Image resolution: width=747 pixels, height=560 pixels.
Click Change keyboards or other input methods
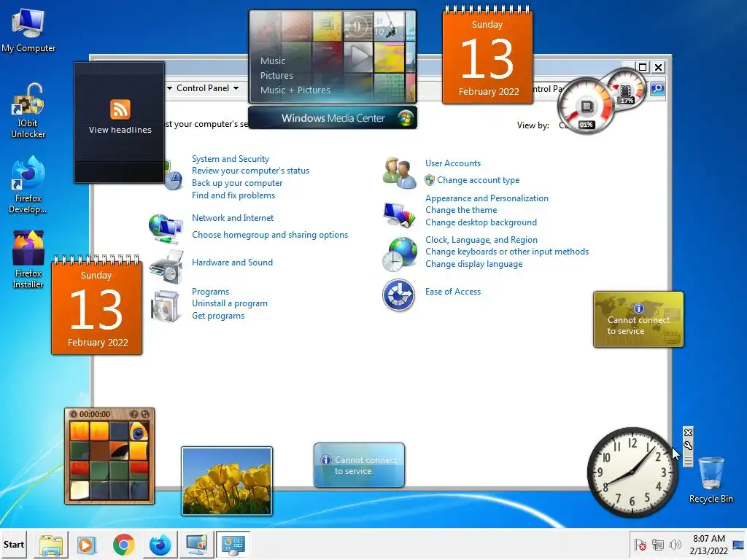click(507, 252)
